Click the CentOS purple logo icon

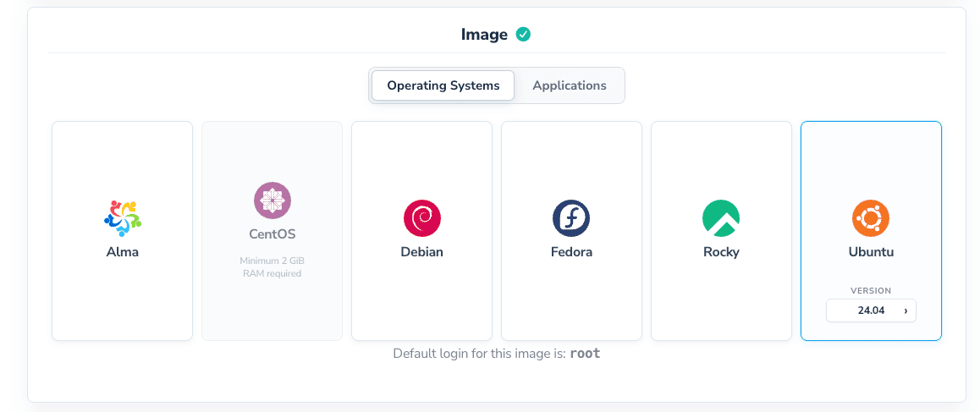coord(272,201)
